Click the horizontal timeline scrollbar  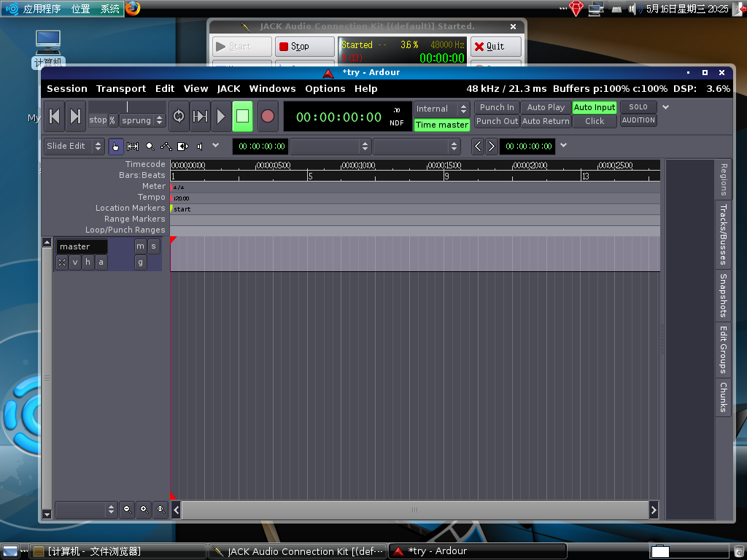[414, 510]
